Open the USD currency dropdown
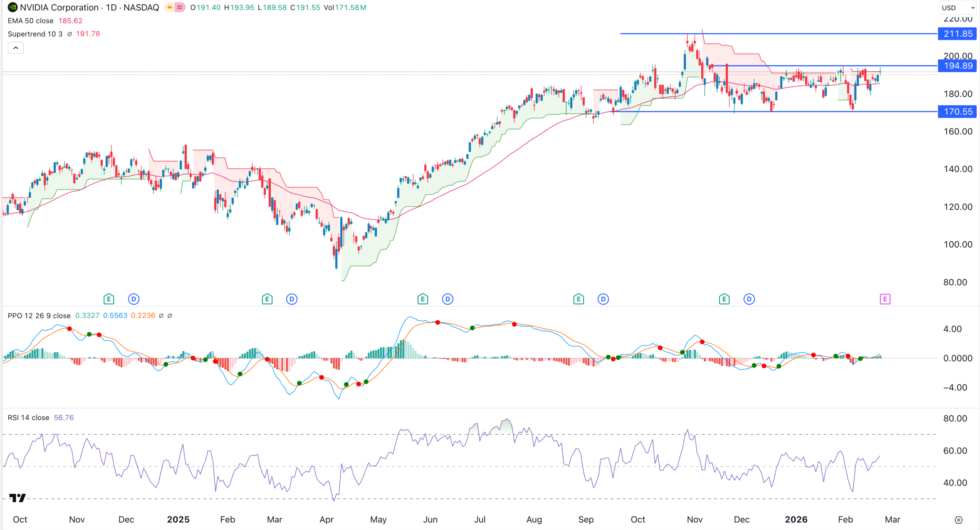This screenshot has width=980, height=530. (959, 8)
